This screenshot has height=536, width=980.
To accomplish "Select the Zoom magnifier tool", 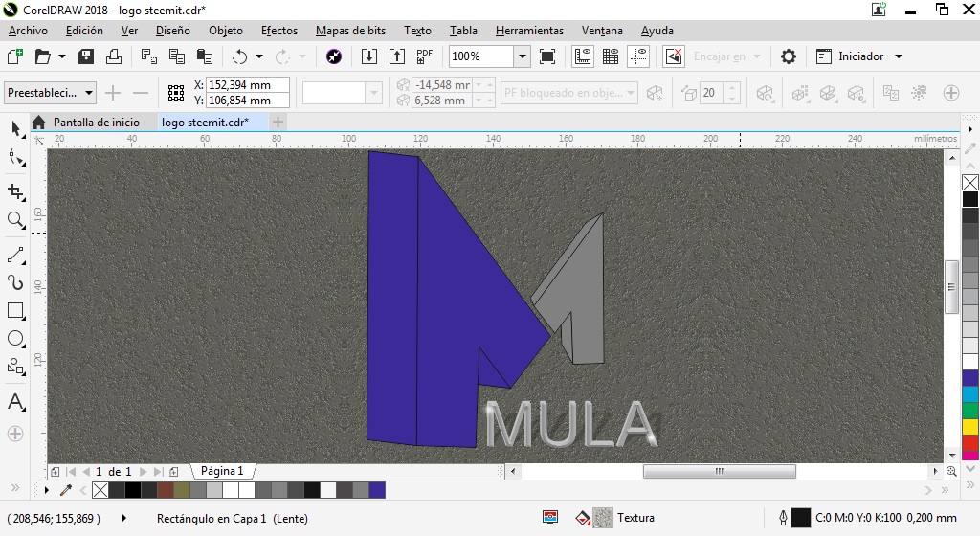I will coord(15,220).
